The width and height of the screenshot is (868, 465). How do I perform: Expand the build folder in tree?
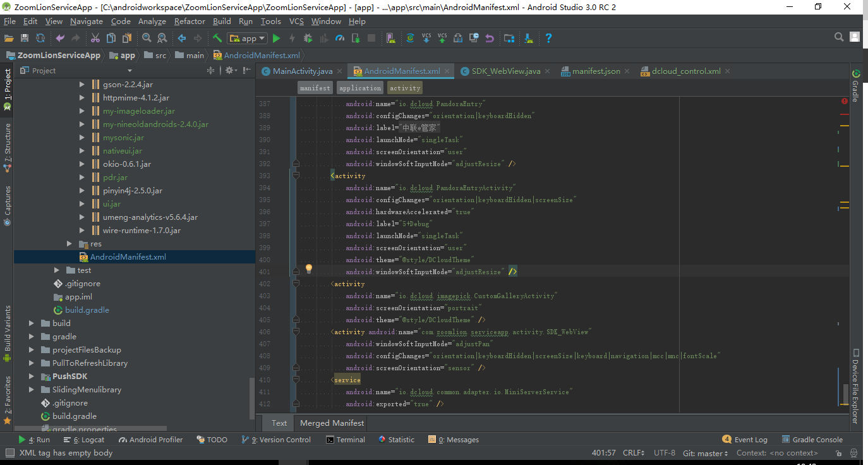[32, 323]
